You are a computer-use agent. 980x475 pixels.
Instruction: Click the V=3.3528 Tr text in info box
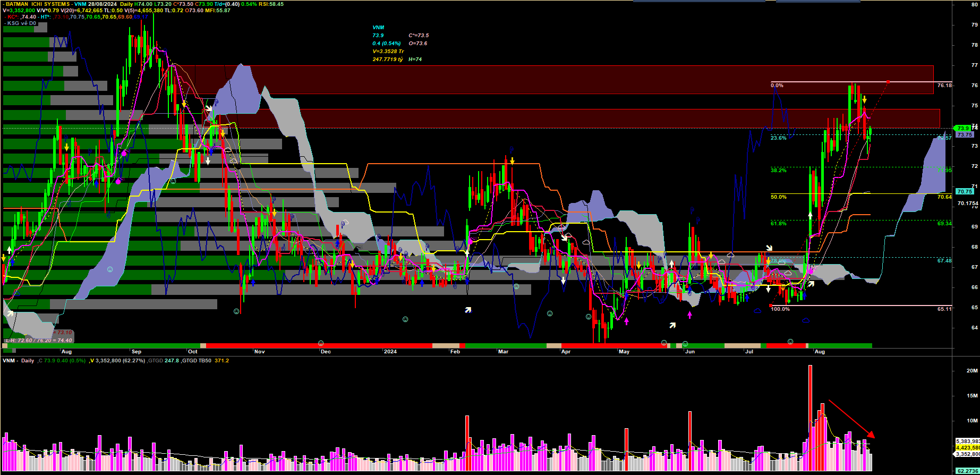pos(388,52)
